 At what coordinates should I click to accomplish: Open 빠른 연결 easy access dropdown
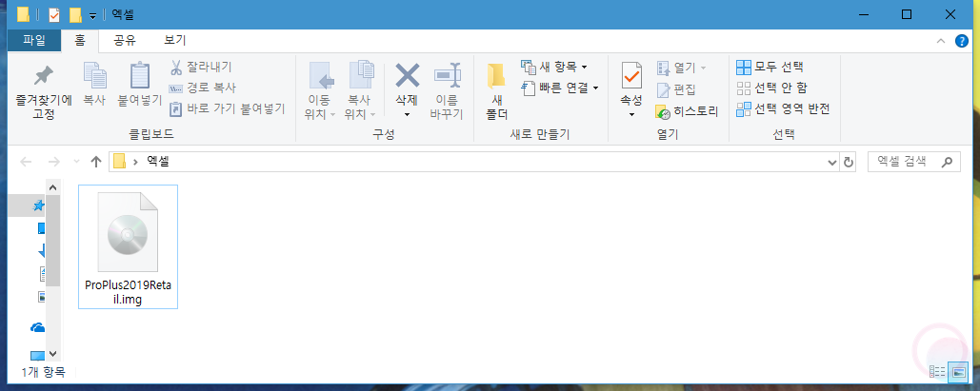click(560, 88)
